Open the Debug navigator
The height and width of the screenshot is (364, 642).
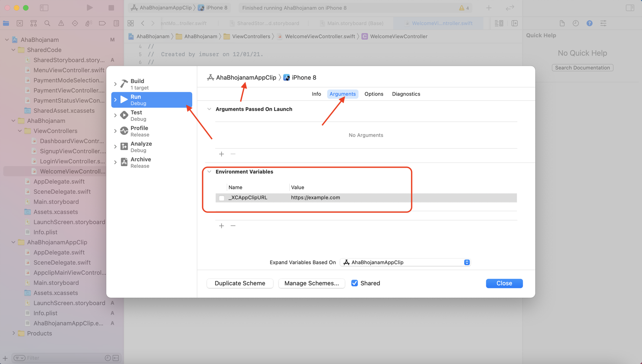89,23
